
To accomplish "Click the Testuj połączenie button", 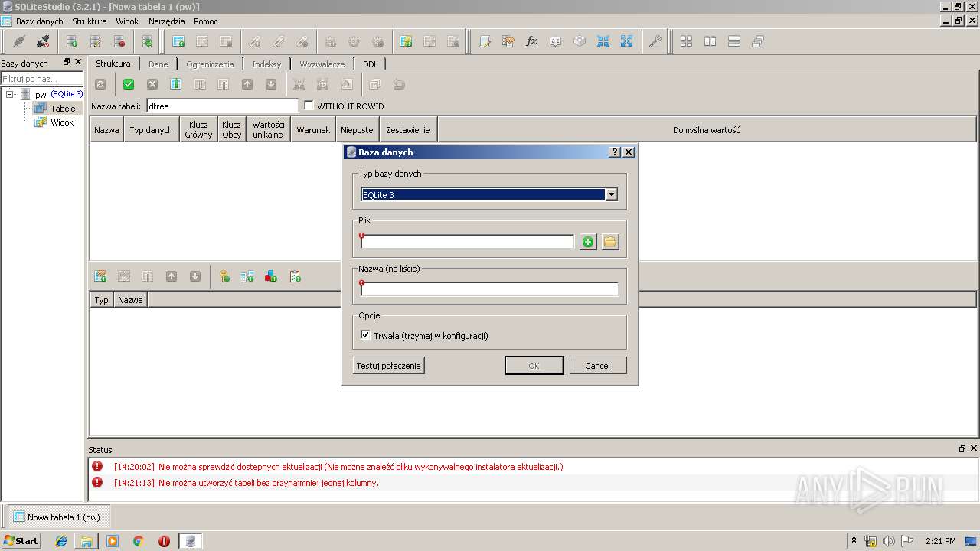I will 388,366.
